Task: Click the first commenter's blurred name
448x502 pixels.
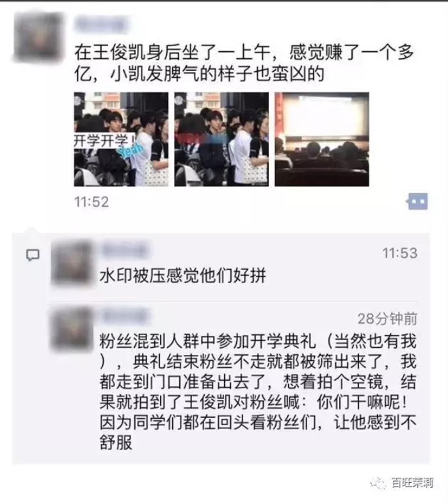Action: (125, 250)
